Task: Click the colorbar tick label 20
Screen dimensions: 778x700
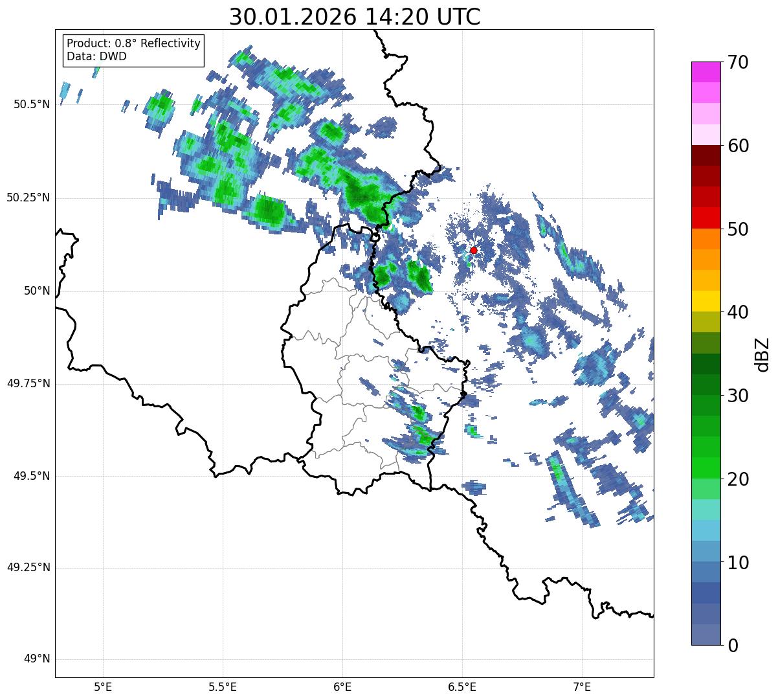Action: 737,479
